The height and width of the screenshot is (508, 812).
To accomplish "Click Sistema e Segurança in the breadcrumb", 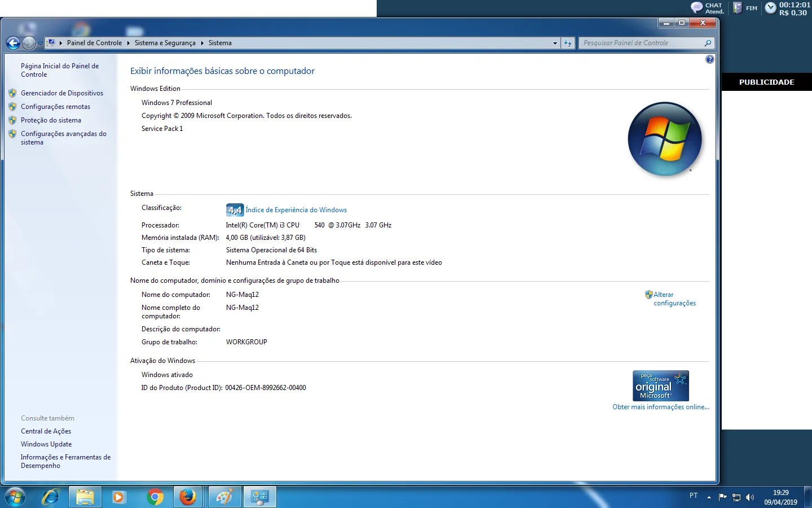I will point(165,43).
